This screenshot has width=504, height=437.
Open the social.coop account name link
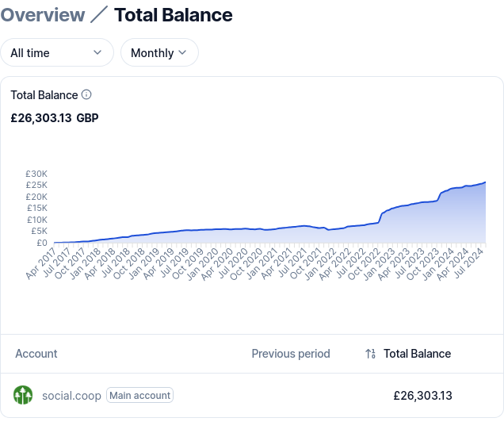pyautogui.click(x=71, y=395)
